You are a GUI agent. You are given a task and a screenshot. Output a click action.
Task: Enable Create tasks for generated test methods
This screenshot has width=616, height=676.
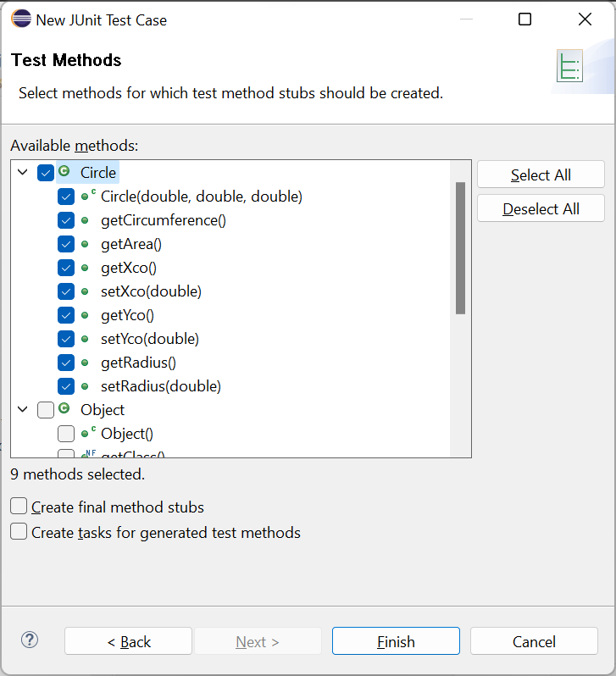pyautogui.click(x=19, y=532)
